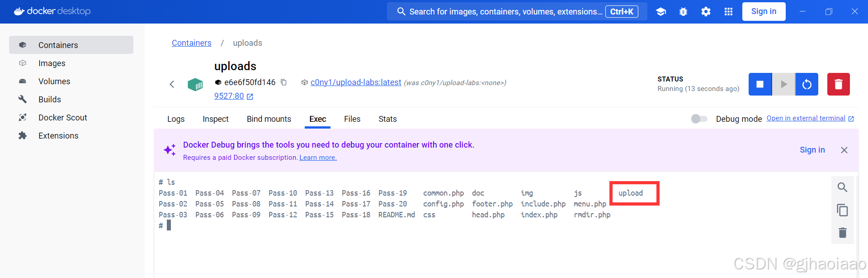The height and width of the screenshot is (278, 868).
Task: Open Builds in the sidebar
Action: (x=71, y=99)
